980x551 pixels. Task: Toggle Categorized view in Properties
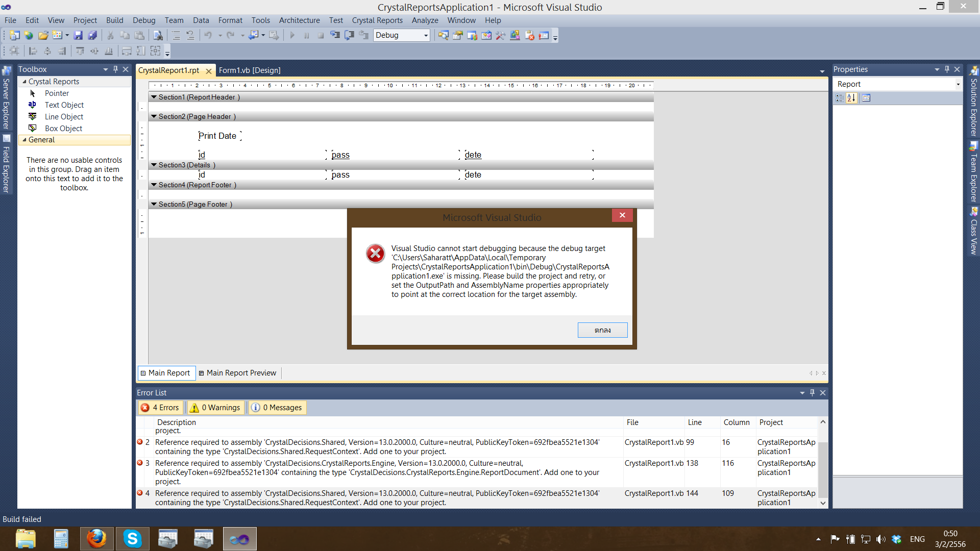839,98
